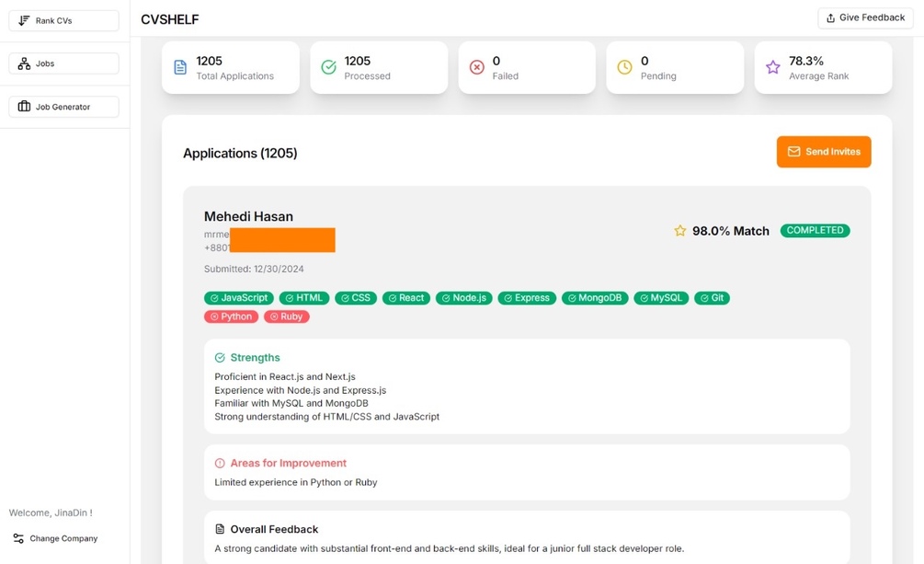Click the star icon beside 98.0% Match

click(680, 231)
